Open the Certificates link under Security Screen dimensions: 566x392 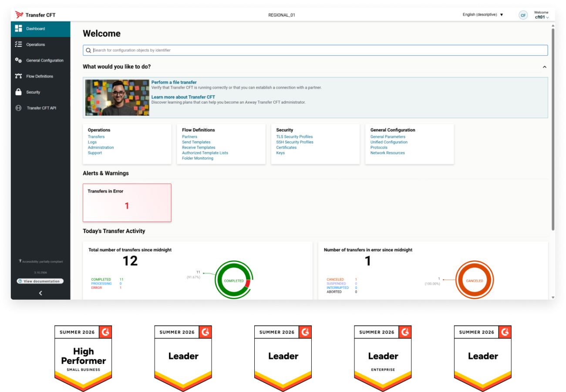286,147
